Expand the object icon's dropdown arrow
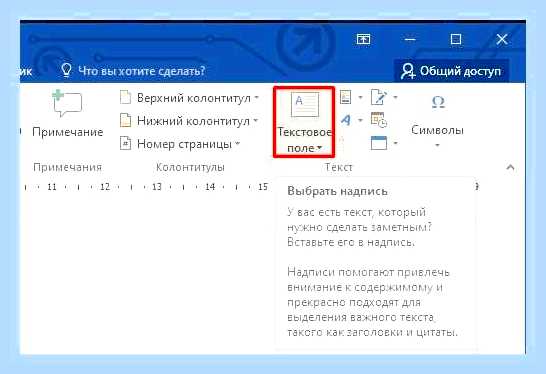The image size is (546, 374). (395, 143)
